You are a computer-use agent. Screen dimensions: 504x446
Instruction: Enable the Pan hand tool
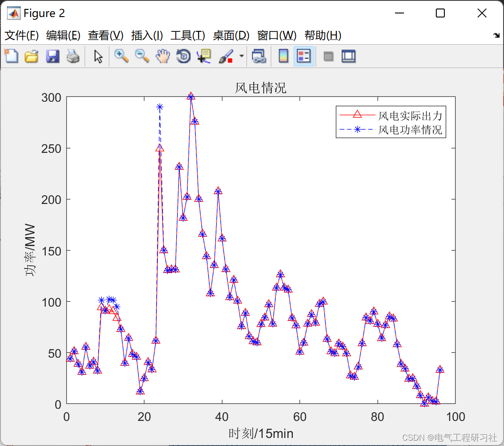click(163, 56)
